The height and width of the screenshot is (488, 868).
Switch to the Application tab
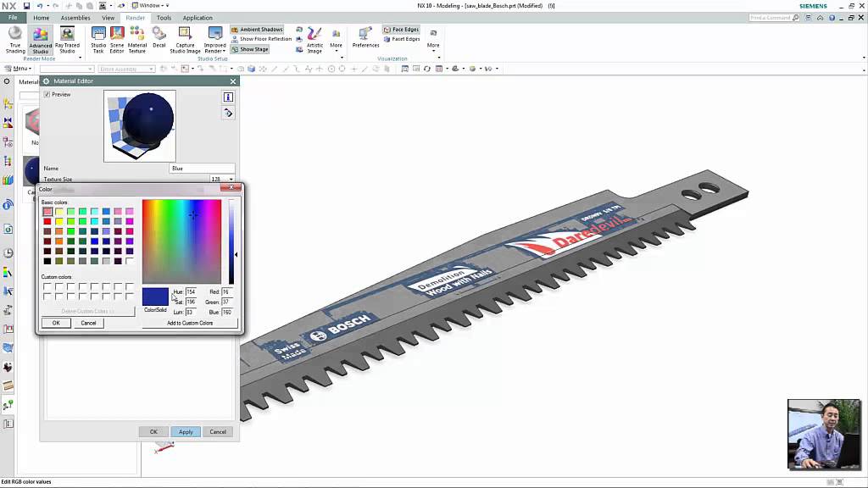click(198, 18)
